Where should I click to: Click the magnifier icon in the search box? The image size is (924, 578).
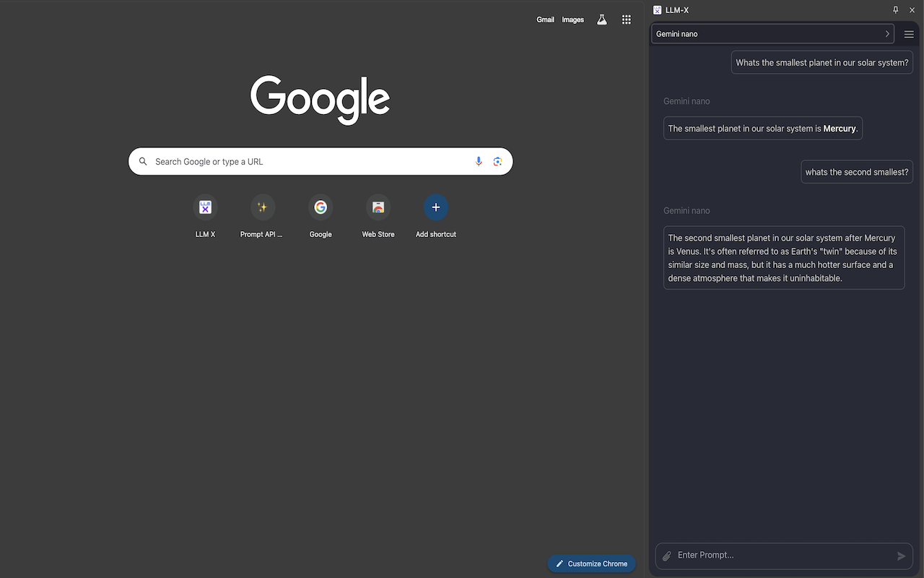[x=143, y=162]
